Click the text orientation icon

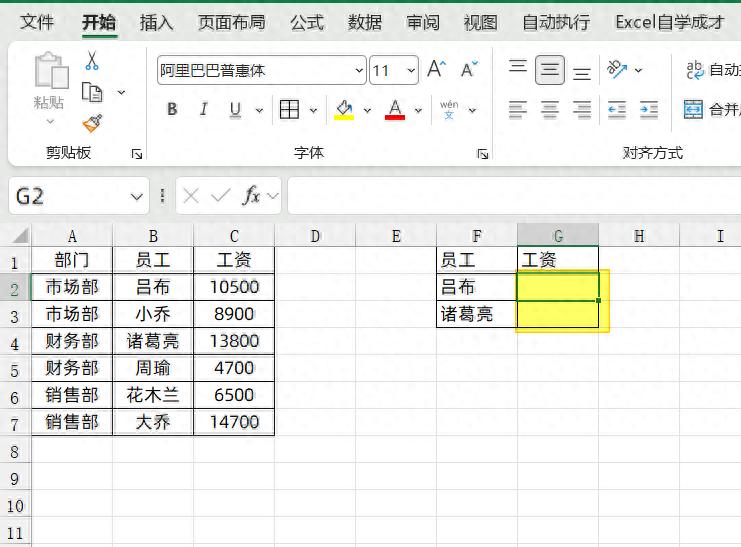click(x=617, y=69)
